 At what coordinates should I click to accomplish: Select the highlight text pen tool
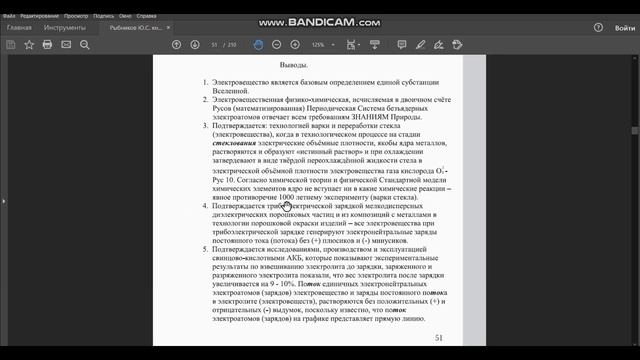pos(420,45)
